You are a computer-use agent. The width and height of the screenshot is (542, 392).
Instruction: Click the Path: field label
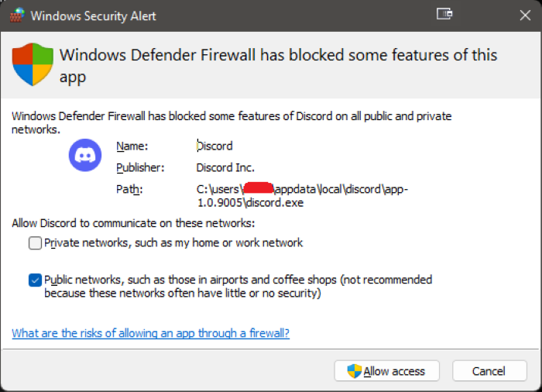[x=129, y=190]
